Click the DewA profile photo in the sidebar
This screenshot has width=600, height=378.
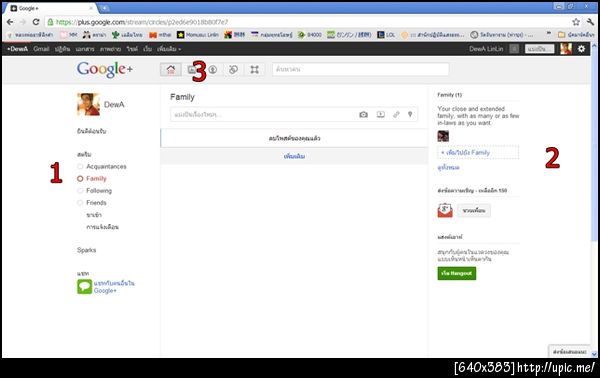click(88, 104)
